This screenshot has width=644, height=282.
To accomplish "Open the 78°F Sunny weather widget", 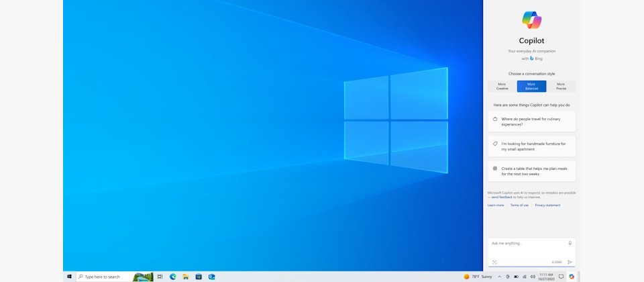I will [478, 277].
